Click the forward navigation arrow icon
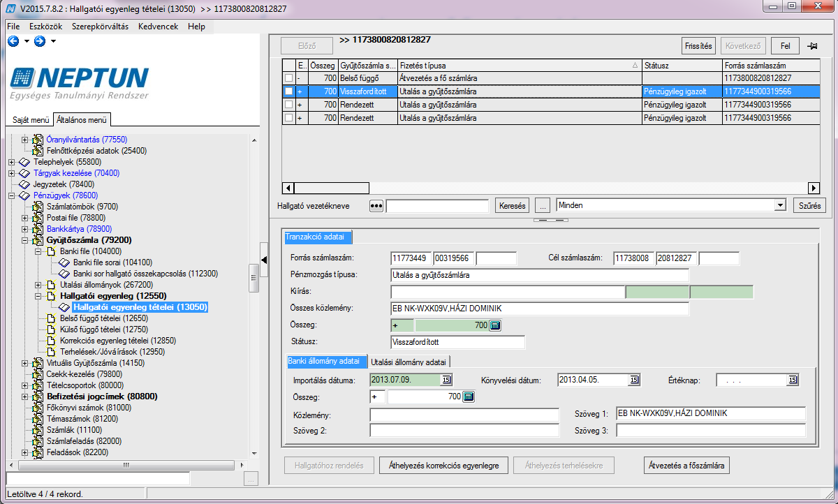The image size is (838, 504). point(40,41)
